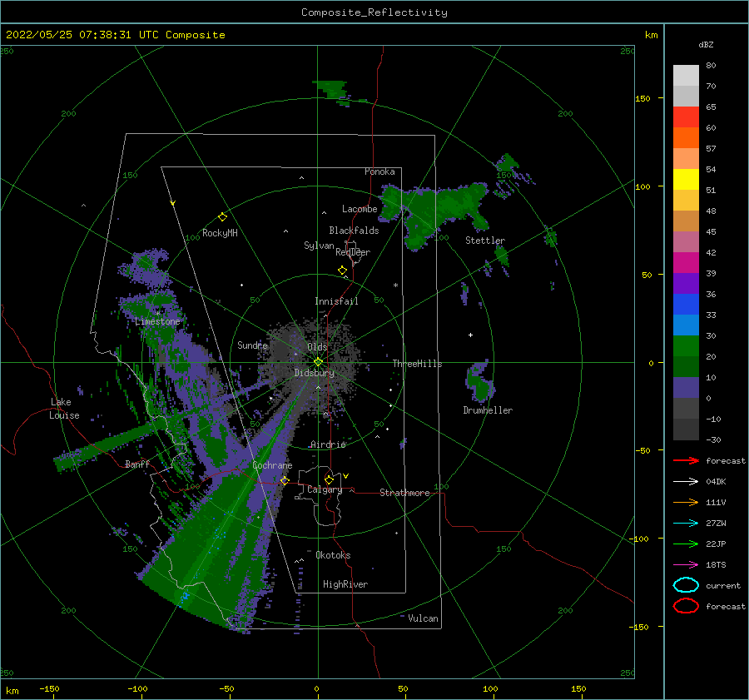Click the cyan 27ZW arrow legend icon
The image size is (749, 700).
coord(686,524)
